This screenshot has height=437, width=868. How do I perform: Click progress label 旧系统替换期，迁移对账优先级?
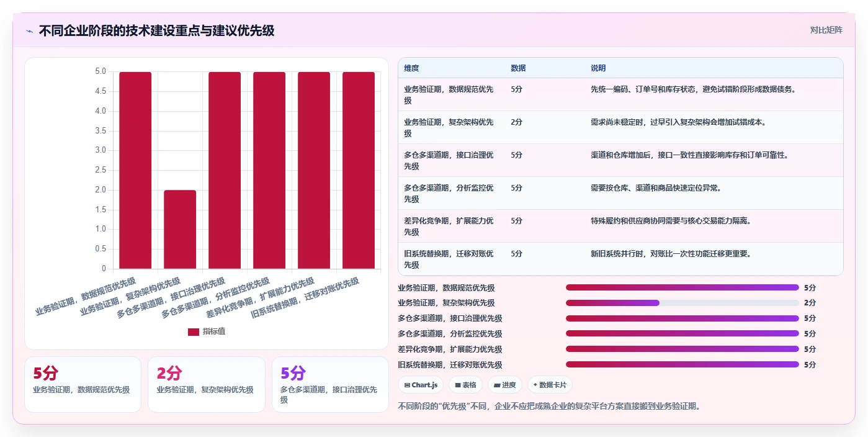click(450, 365)
